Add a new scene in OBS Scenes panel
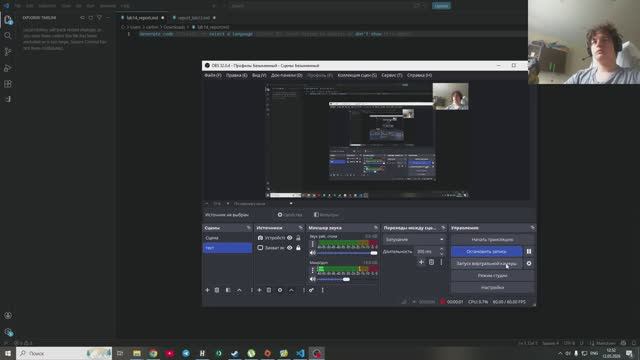640x360 pixels. pos(207,290)
